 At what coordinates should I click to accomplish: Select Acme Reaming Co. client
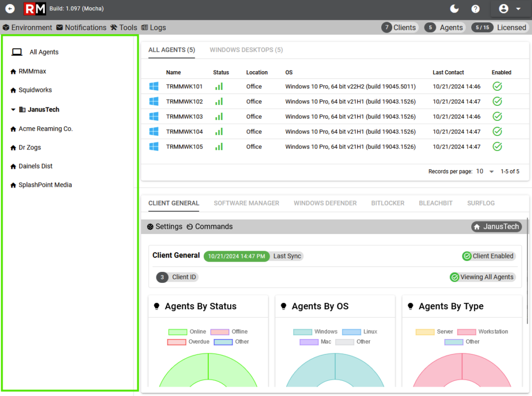pos(45,129)
